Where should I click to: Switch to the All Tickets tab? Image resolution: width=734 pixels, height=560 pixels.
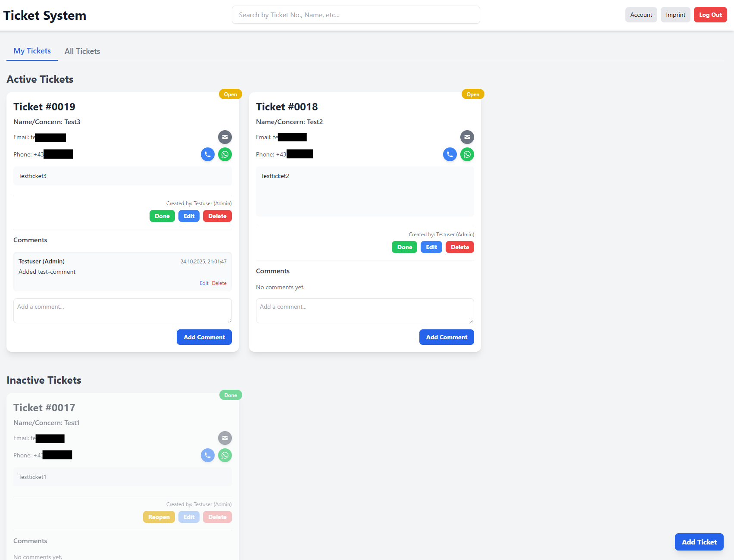82,51
